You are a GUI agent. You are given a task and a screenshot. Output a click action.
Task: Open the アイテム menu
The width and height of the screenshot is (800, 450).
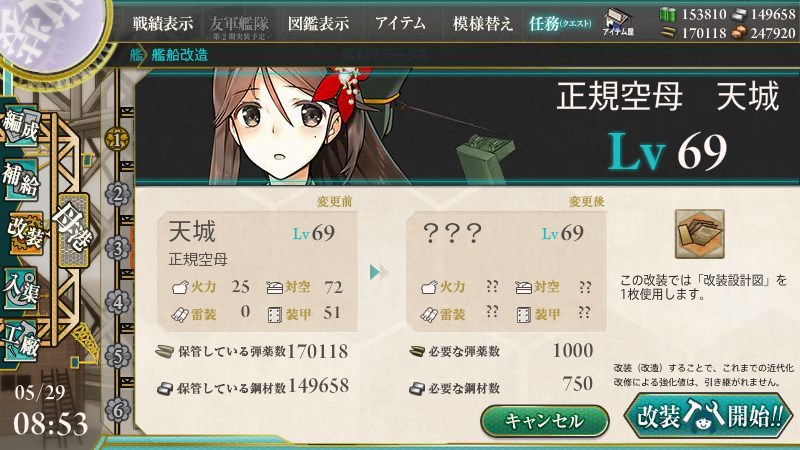pyautogui.click(x=400, y=23)
